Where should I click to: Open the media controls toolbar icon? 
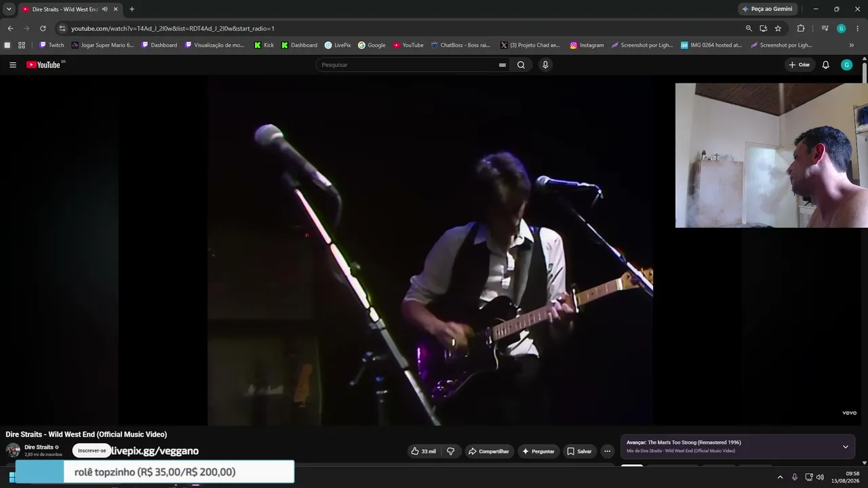click(x=825, y=28)
